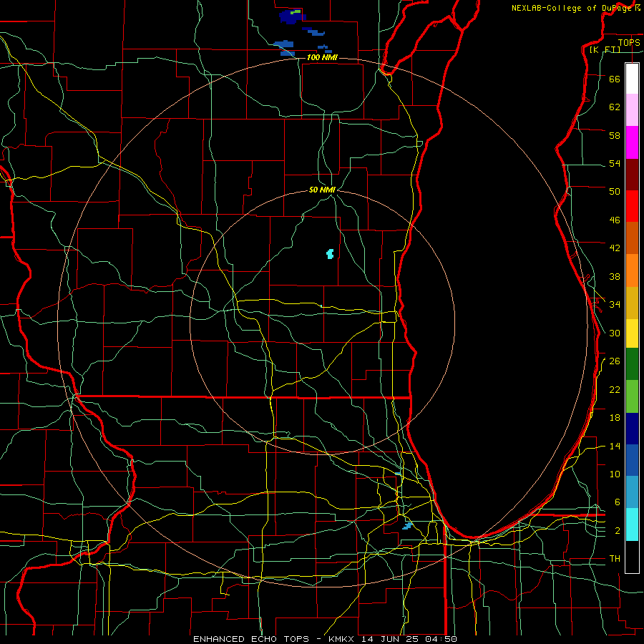
Task: Click legend value 62
Action: click(x=615, y=107)
